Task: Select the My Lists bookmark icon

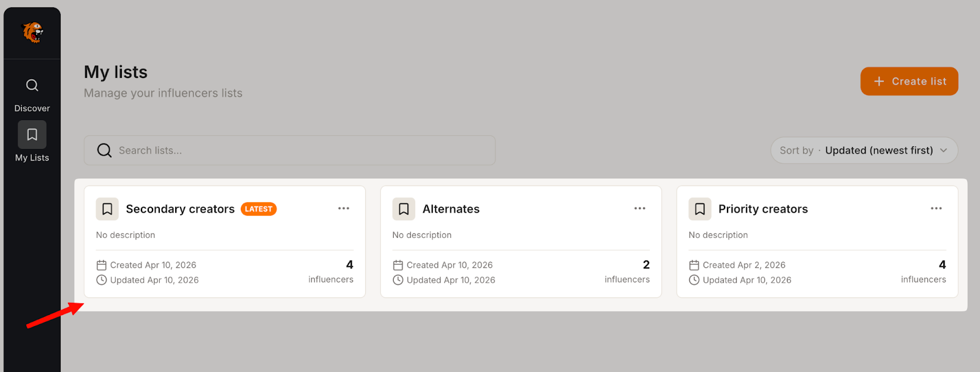Action: (32, 135)
